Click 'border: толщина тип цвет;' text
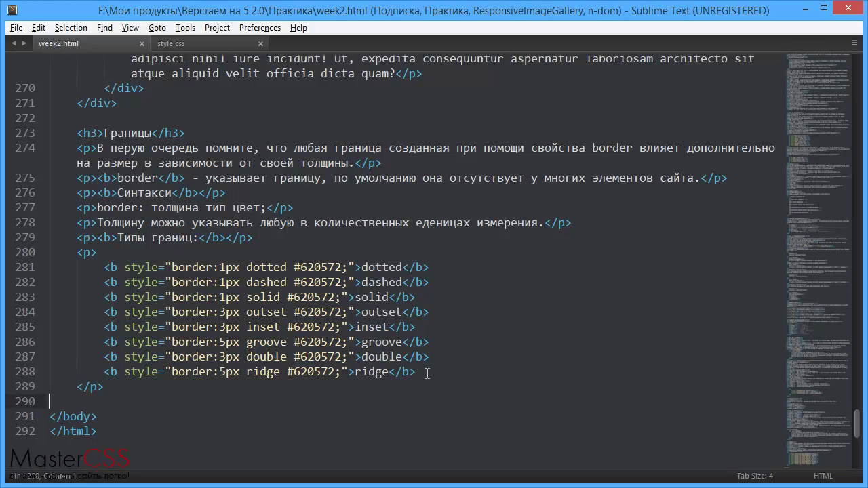Screen dimensions: 868x488 pyautogui.click(x=182, y=207)
